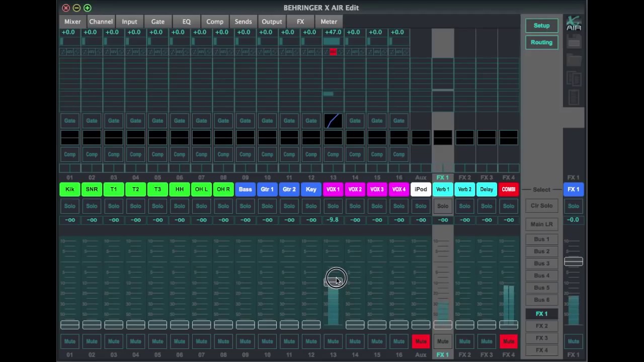The image size is (644, 362).
Task: Select the Kik channel
Action: pyautogui.click(x=70, y=190)
